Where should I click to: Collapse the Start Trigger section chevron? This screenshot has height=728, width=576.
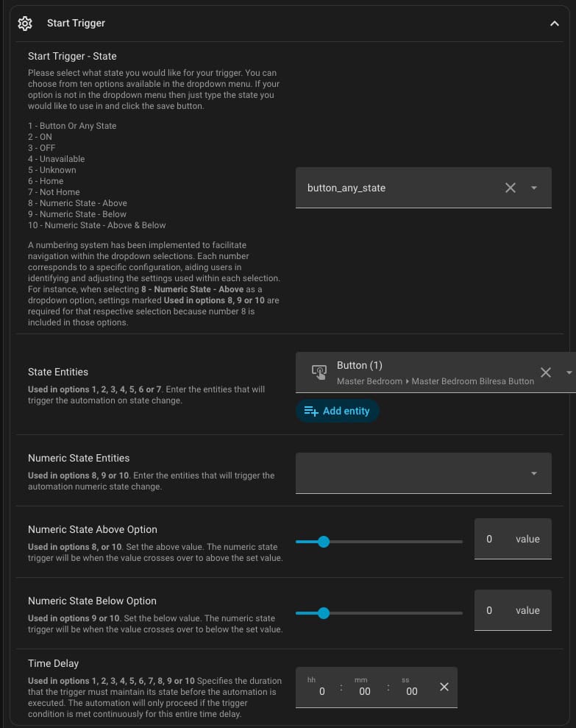click(554, 24)
